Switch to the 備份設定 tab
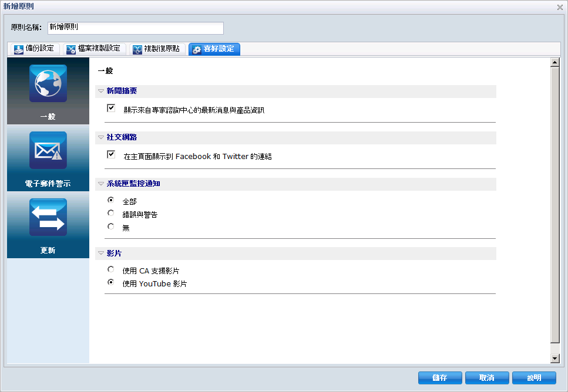This screenshot has width=568, height=392. 34,49
